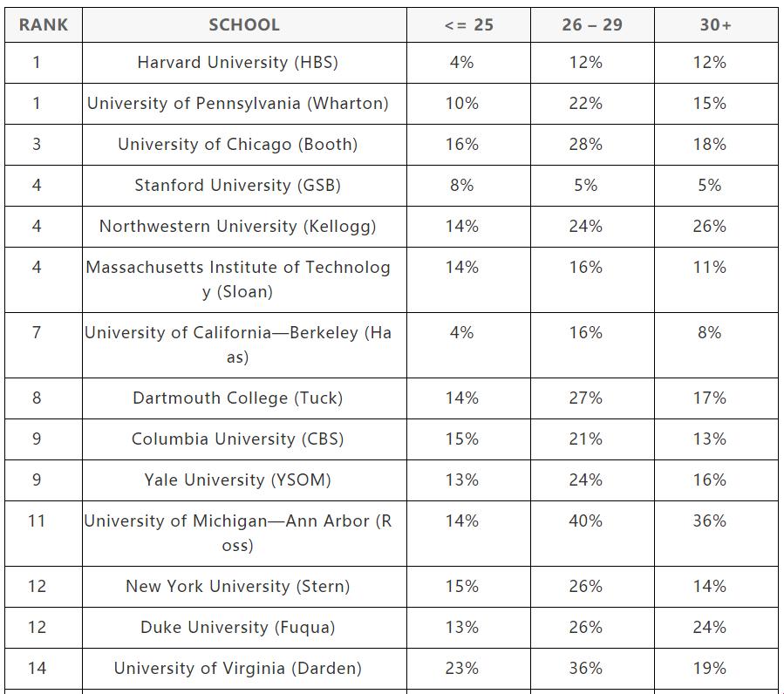This screenshot has width=784, height=694.
Task: Click Yale University (YSOM) cell
Action: [x=244, y=480]
